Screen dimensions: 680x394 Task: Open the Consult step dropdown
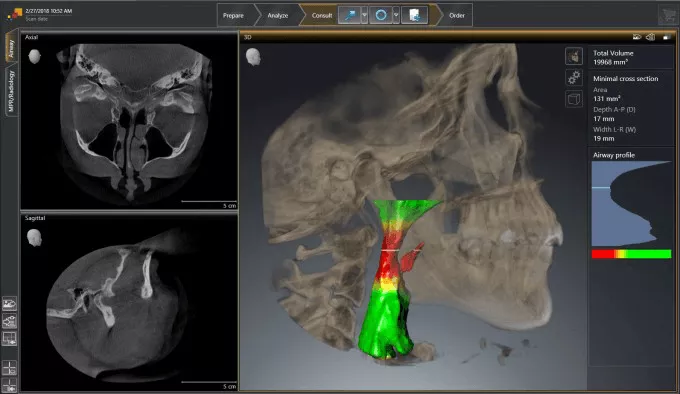322,15
